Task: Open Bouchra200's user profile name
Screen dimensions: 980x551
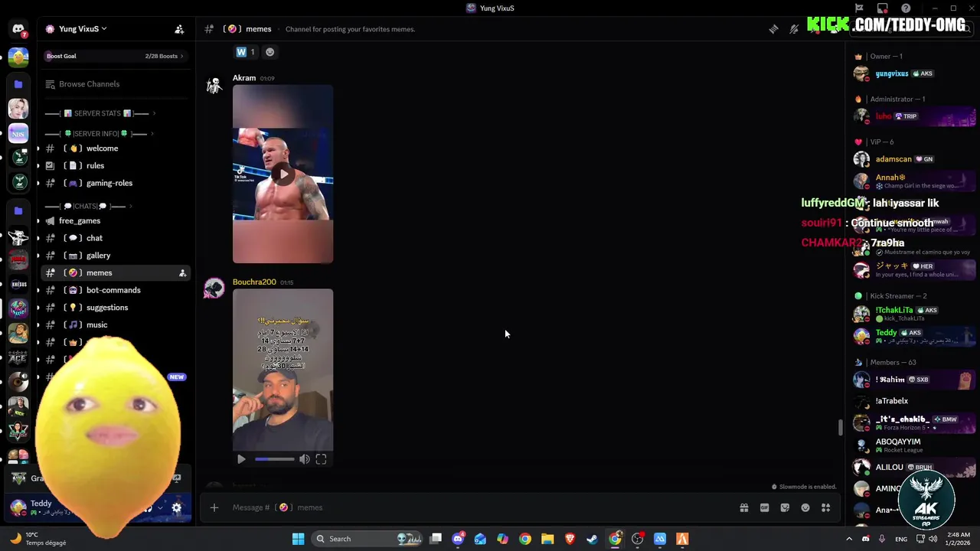Action: pos(254,282)
